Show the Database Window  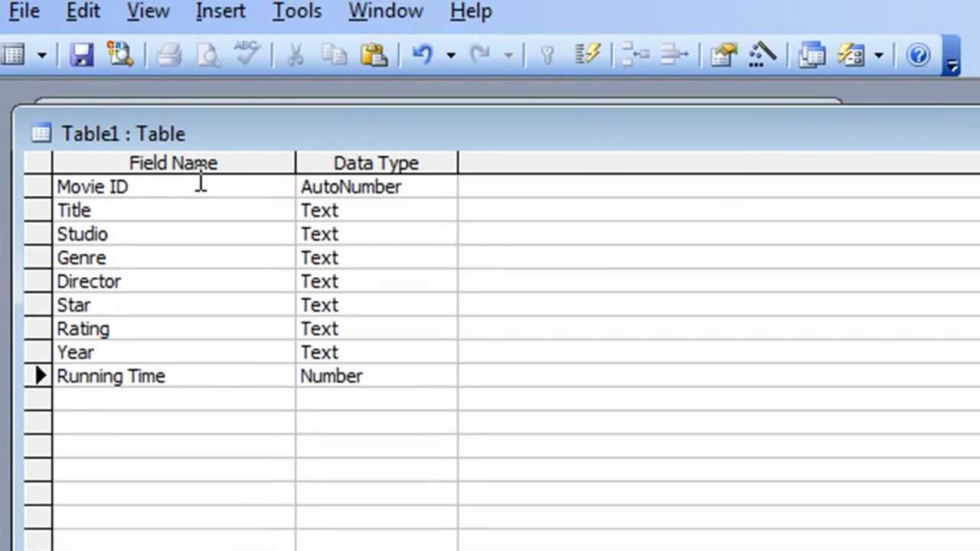point(812,54)
